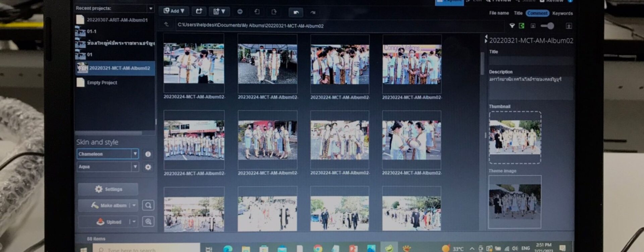Expand the Recent projects dropdown arrow
Image resolution: width=644 pixels, height=252 pixels.
[x=151, y=8]
